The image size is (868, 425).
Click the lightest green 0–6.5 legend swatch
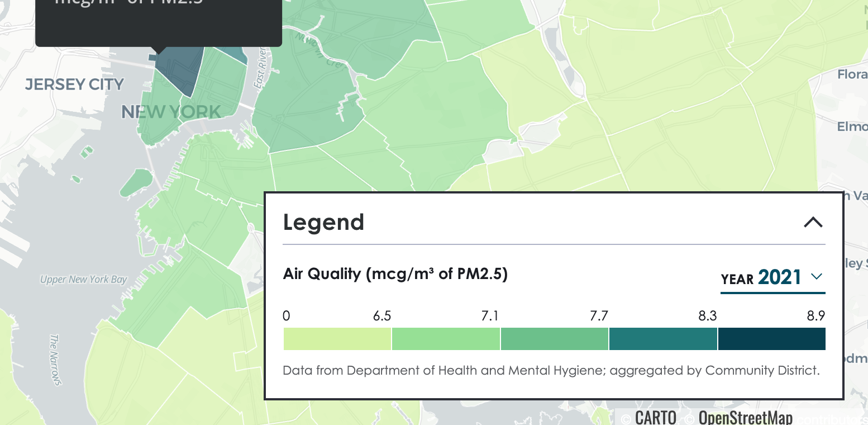coord(337,339)
